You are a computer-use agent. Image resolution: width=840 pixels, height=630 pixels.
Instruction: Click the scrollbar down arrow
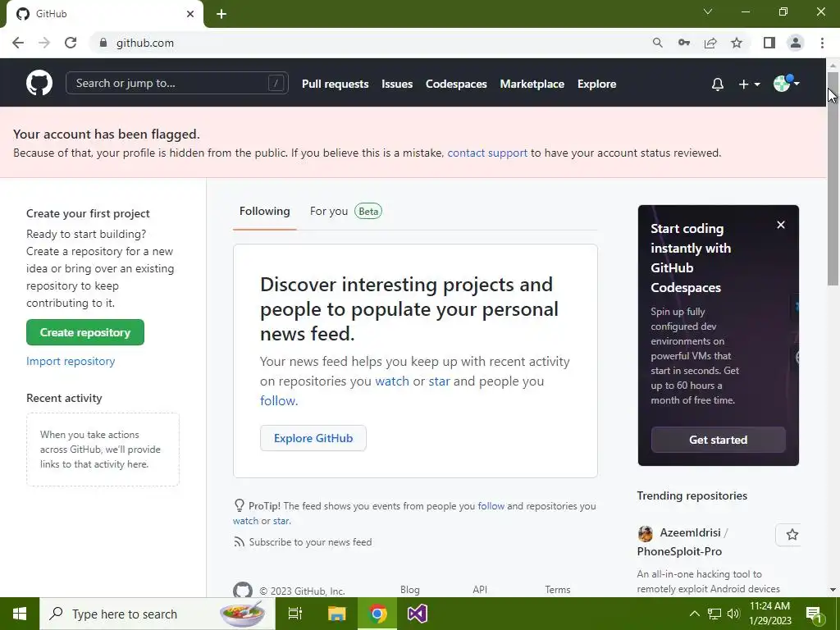pos(833,590)
